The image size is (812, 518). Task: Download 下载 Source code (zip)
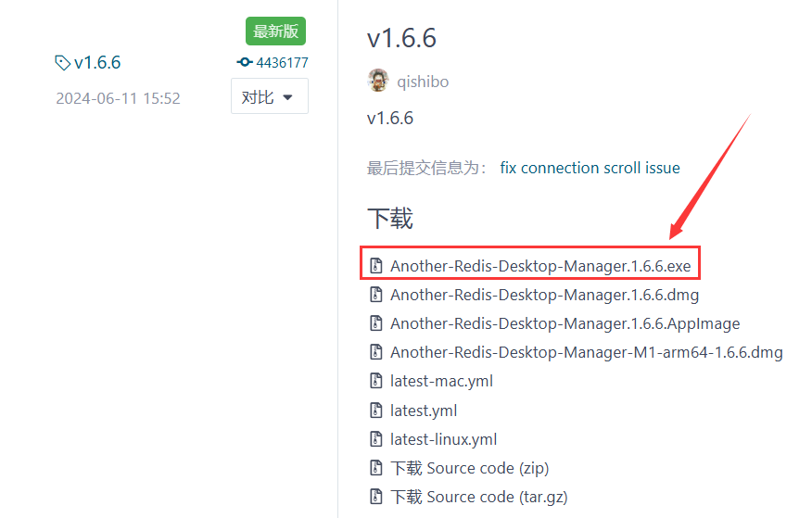coord(470,468)
